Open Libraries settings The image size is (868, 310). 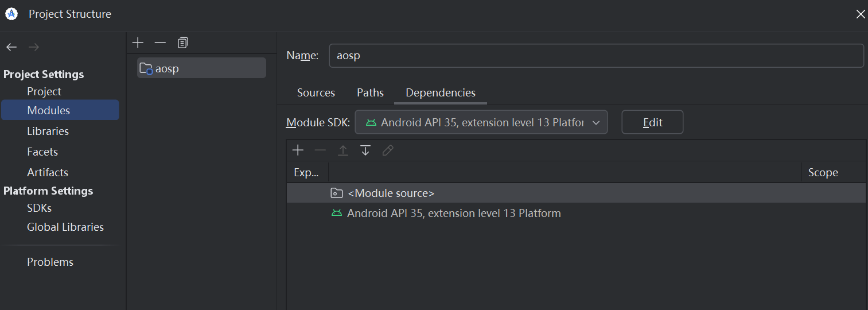pyautogui.click(x=48, y=131)
